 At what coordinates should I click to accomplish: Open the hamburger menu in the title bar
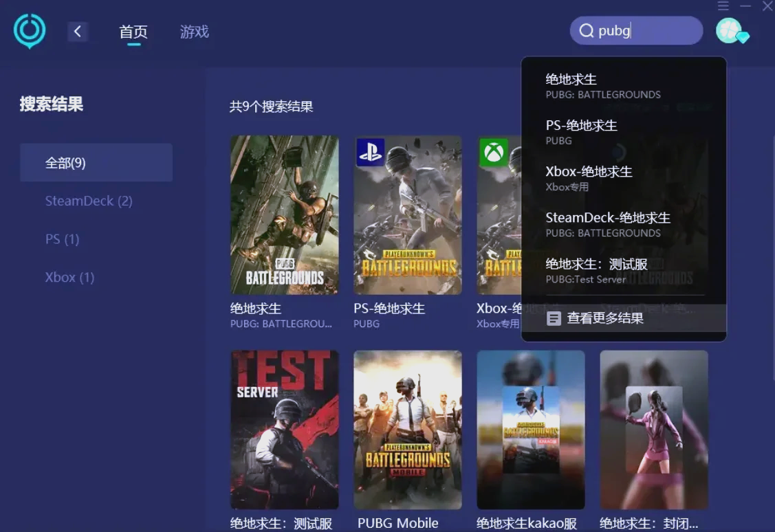click(x=723, y=5)
